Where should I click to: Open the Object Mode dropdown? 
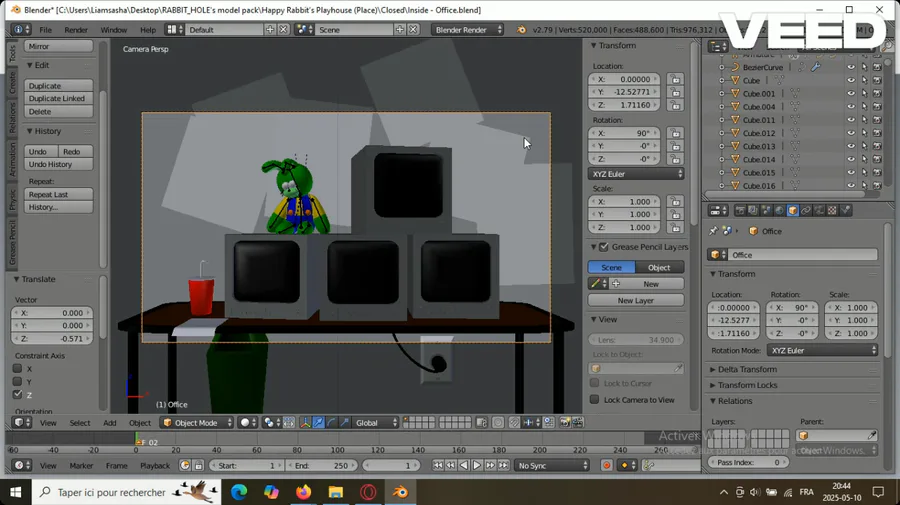tap(197, 423)
